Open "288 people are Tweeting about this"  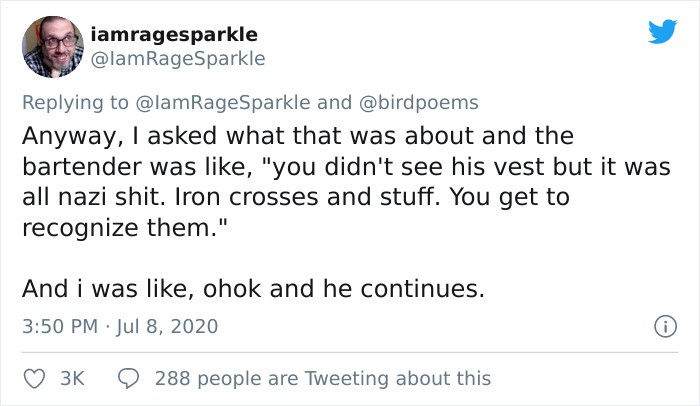coord(323,378)
